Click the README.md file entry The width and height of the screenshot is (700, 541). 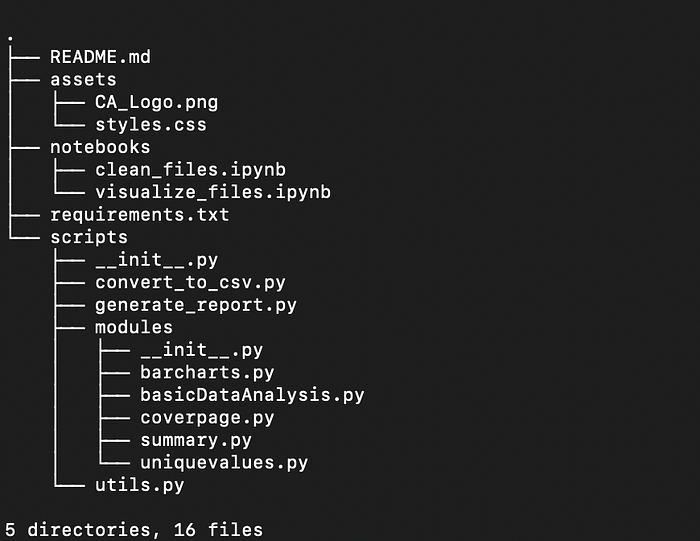tap(100, 57)
